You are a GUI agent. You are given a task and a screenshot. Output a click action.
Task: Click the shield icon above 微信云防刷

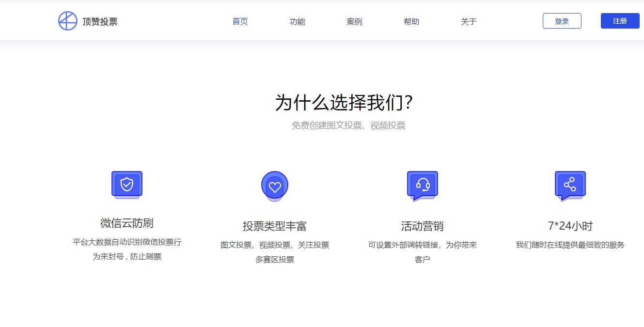point(126,184)
